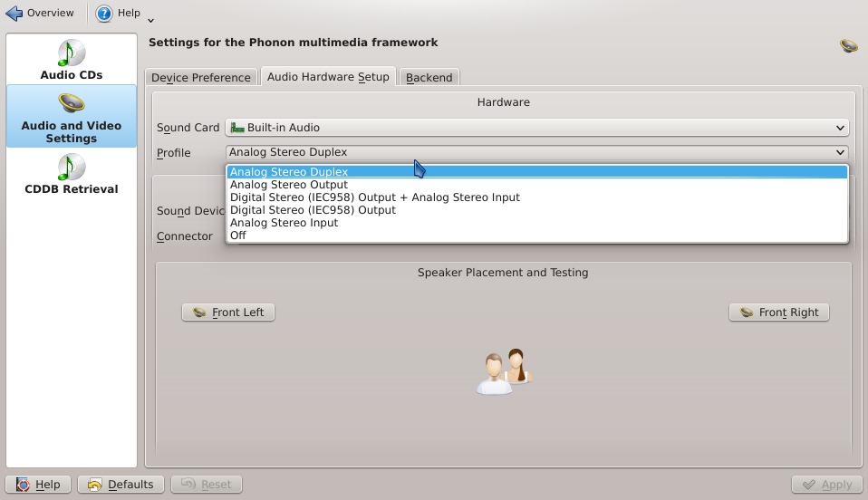Click the Apply button
This screenshot has height=500, width=868.
(x=826, y=485)
